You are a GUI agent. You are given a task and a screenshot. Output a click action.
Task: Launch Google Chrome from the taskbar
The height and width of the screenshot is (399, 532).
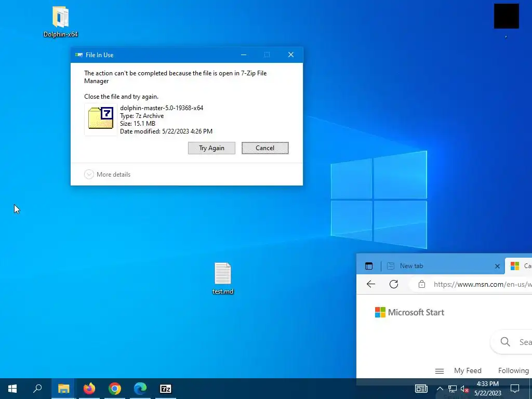[115, 389]
